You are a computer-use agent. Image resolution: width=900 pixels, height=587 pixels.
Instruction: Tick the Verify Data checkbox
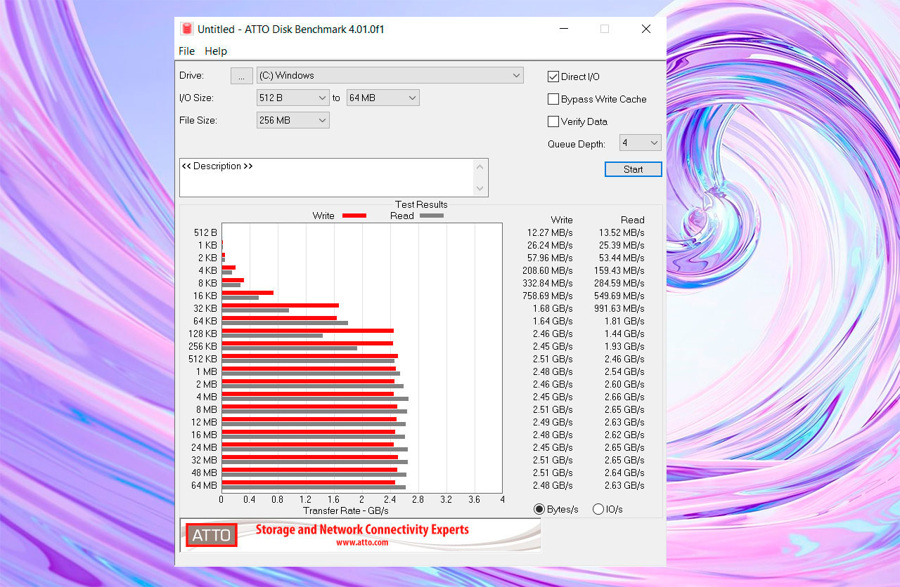coord(553,121)
